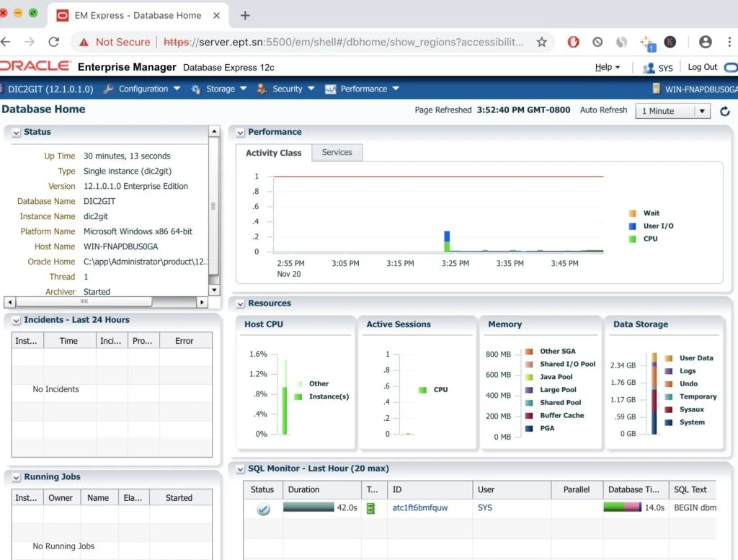Click SQL type icon for atc1ft6bmfquw
The image size is (738, 560).
[371, 508]
